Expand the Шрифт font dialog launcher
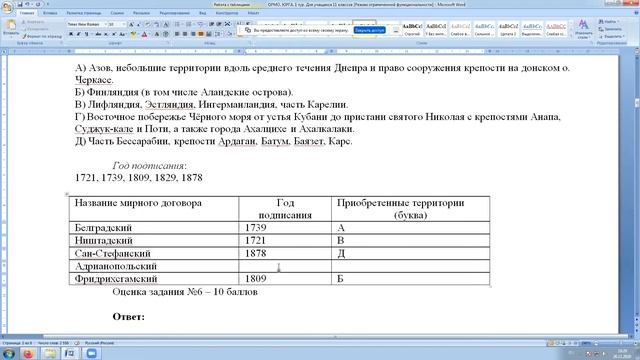 [168, 42]
